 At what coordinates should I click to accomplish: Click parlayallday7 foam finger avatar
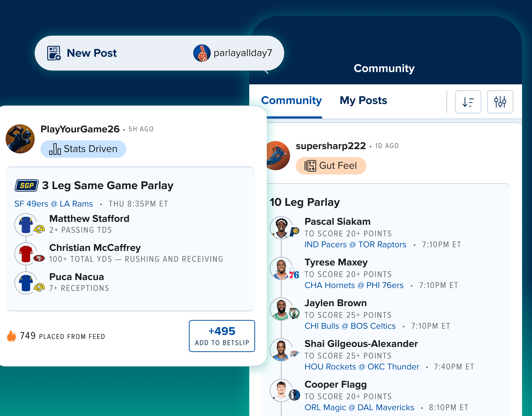(202, 53)
